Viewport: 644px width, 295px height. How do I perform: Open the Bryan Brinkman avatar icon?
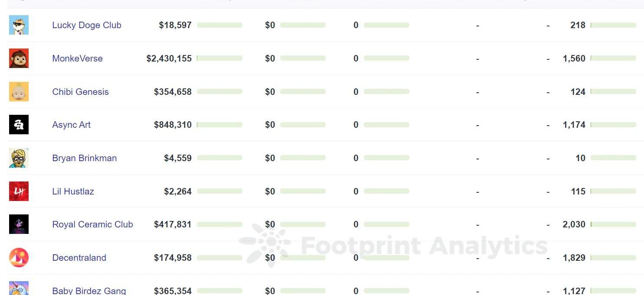coord(19,158)
